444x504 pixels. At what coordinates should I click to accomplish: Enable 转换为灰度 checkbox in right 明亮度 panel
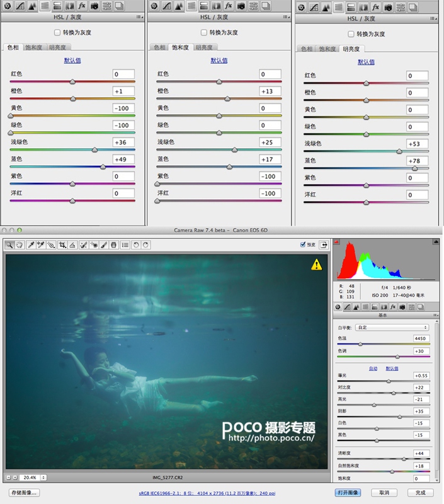click(351, 34)
